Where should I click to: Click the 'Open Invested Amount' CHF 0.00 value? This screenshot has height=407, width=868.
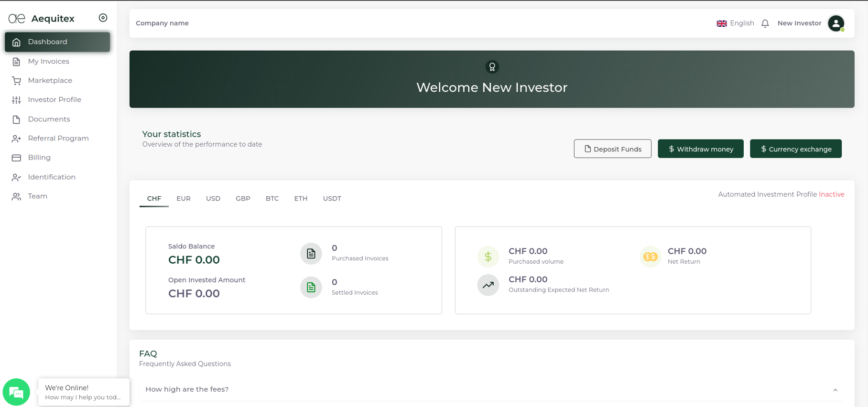[194, 293]
